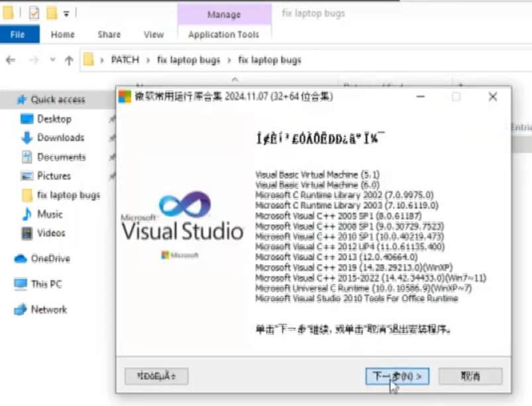Click the bottom-left garbled text installer button
This screenshot has width=532, height=406.
pos(156,376)
